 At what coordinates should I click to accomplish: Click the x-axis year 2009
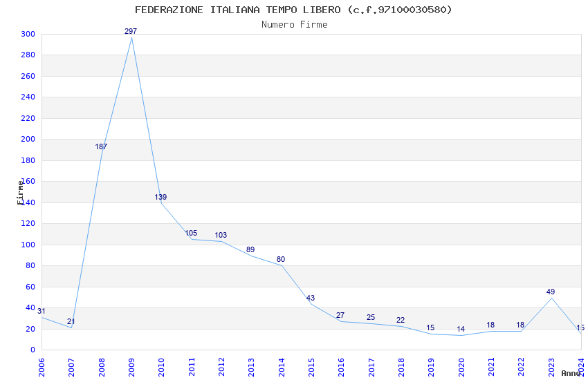click(x=131, y=368)
